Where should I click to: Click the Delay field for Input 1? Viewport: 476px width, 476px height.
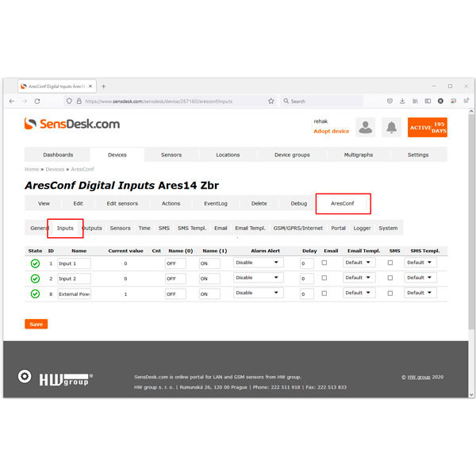click(306, 263)
